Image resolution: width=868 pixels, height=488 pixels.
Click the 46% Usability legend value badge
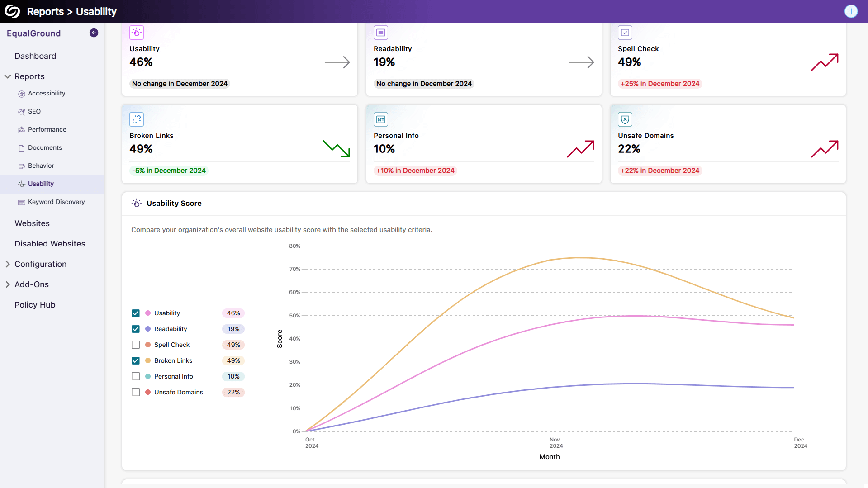[x=233, y=313]
